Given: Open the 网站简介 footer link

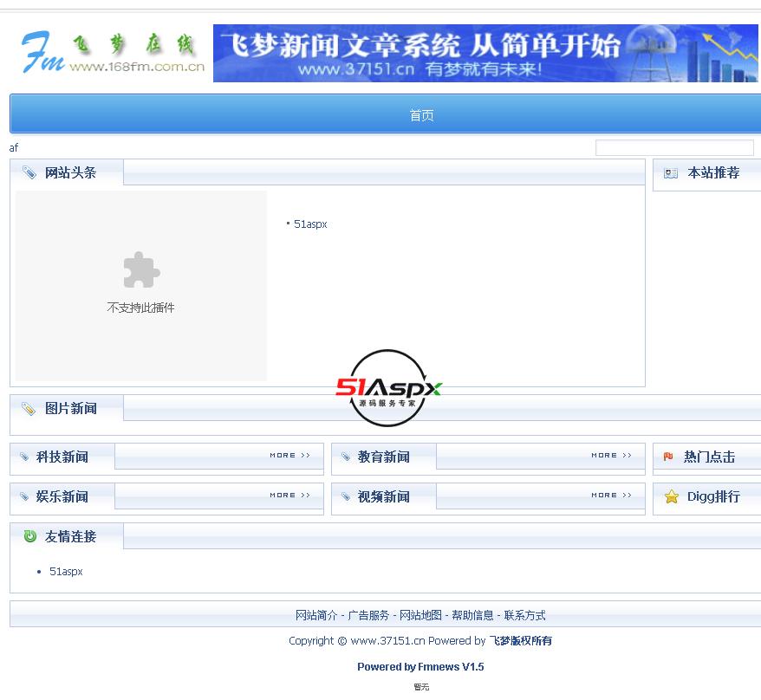Looking at the screenshot, I should pyautogui.click(x=316, y=615).
